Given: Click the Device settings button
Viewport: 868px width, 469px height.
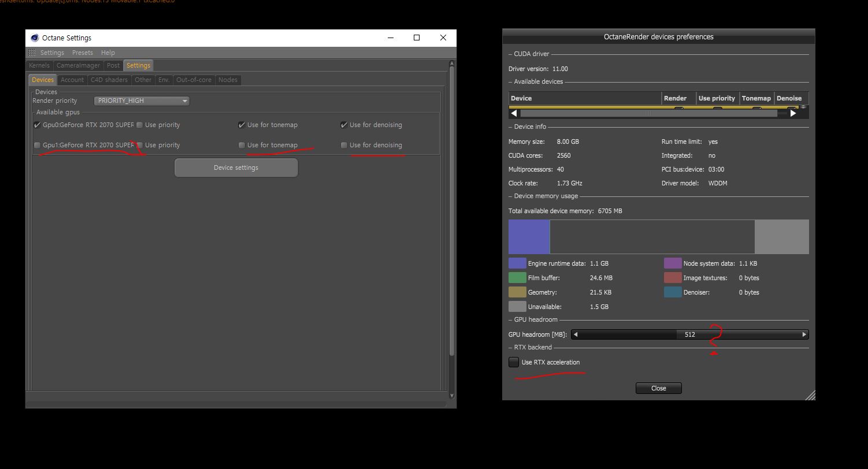Looking at the screenshot, I should pyautogui.click(x=236, y=167).
